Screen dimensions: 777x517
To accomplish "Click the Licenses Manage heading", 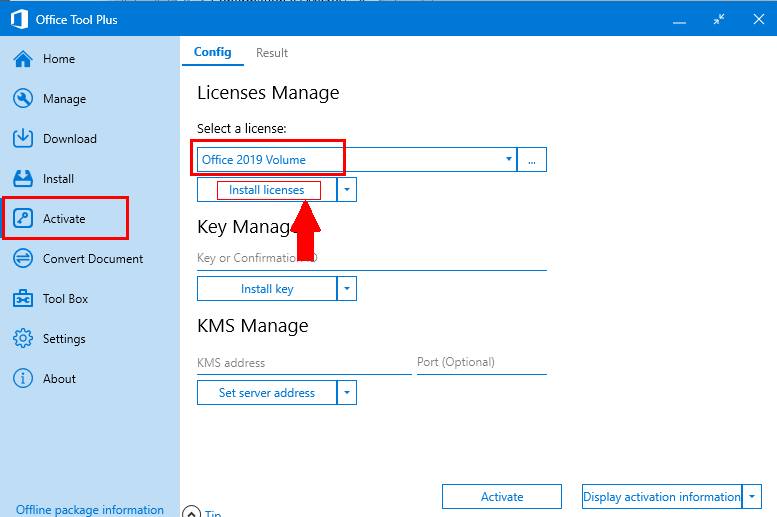I will 268,93.
